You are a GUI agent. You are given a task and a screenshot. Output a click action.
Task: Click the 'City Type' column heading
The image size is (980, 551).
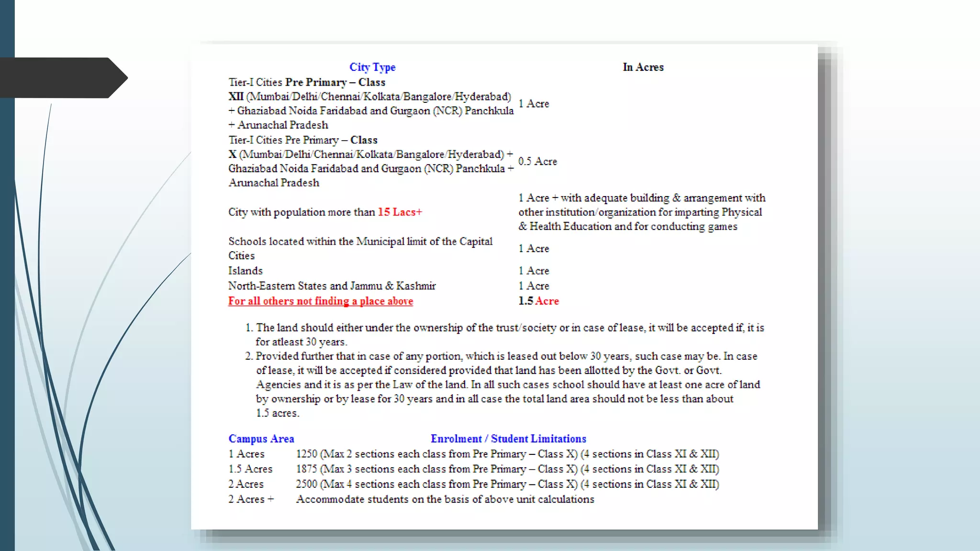[x=372, y=67]
